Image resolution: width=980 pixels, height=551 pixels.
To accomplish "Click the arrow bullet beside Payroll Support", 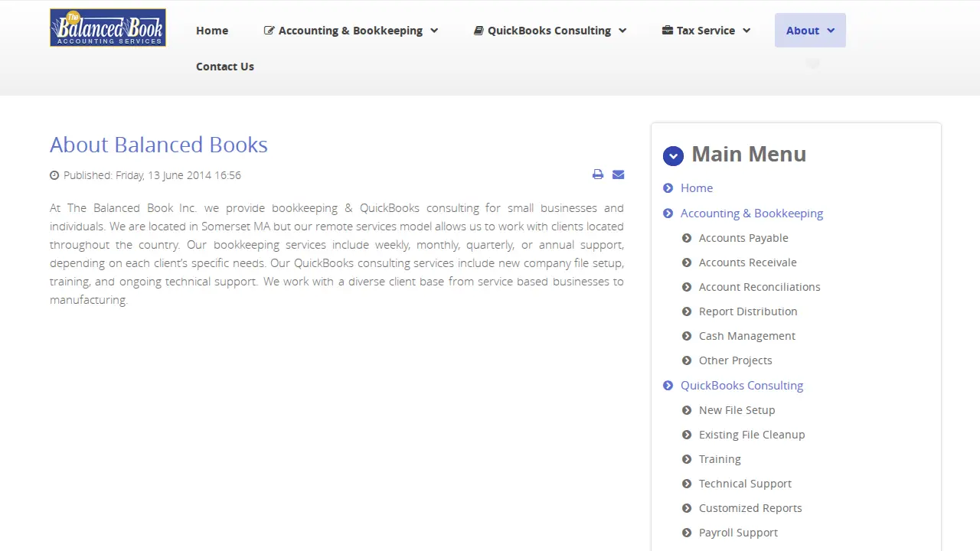I will pos(687,533).
